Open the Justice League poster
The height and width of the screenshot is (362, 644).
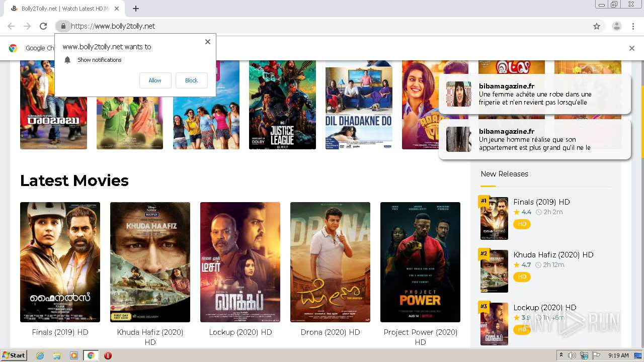(282, 105)
